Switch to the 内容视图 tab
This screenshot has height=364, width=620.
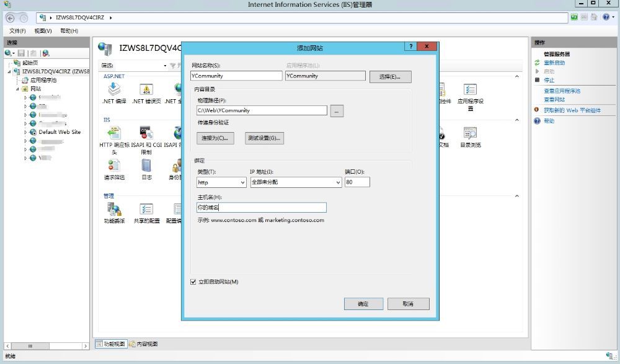[144, 344]
